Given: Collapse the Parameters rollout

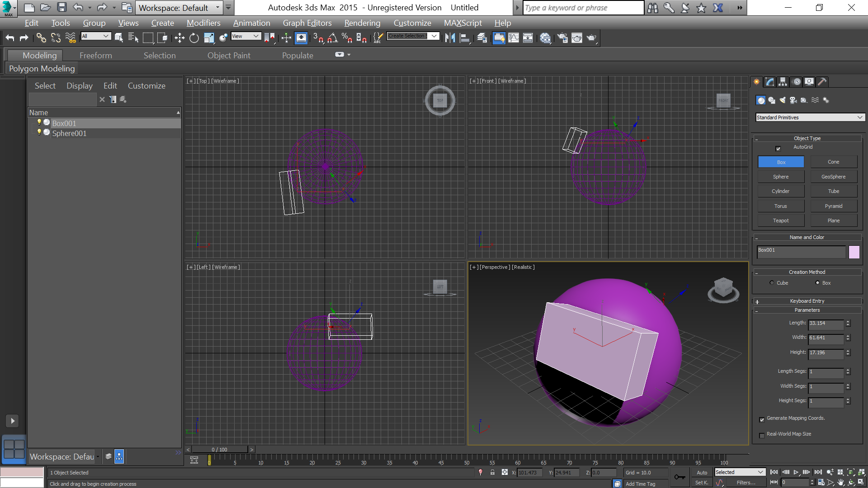Looking at the screenshot, I should coord(807,310).
